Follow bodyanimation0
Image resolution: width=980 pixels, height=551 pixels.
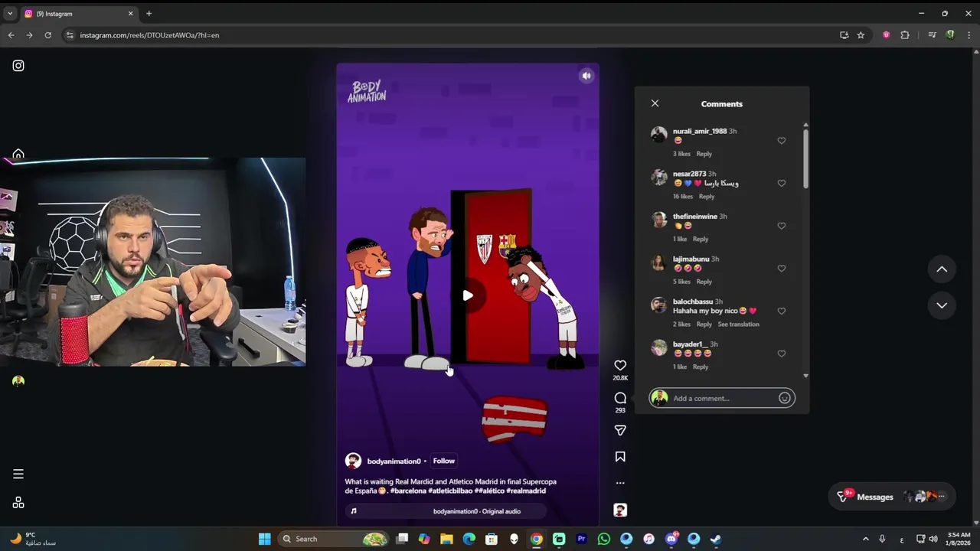coord(444,461)
